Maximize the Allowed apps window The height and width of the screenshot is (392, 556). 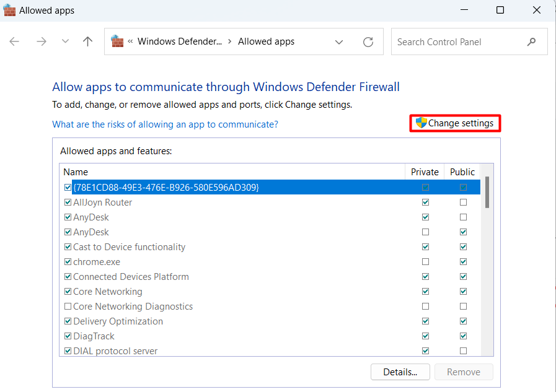pyautogui.click(x=500, y=10)
